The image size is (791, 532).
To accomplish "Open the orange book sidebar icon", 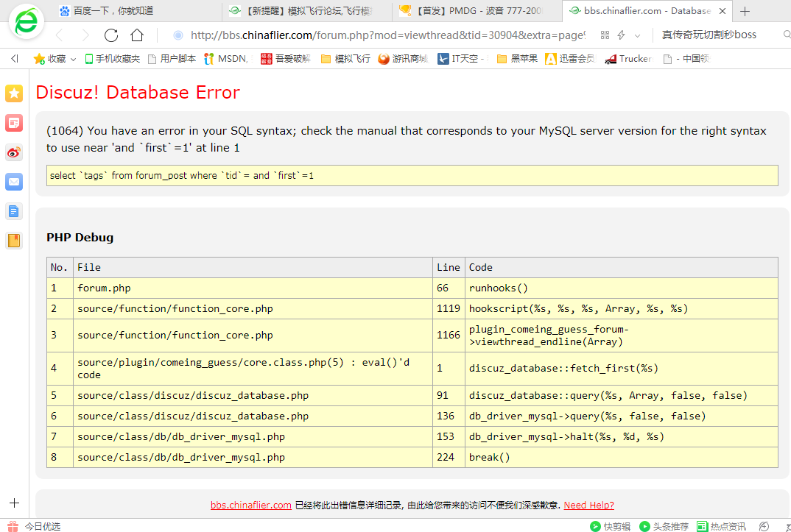I will coord(14,241).
